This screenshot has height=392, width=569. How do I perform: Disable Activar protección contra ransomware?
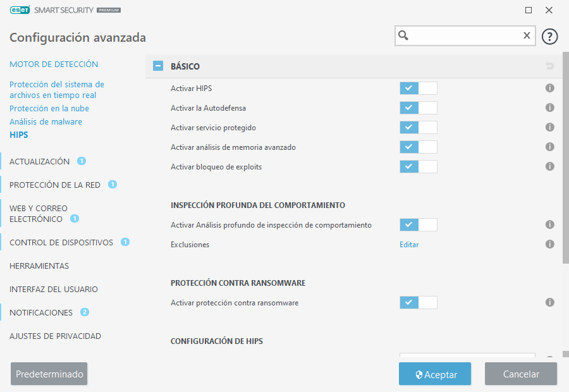419,302
